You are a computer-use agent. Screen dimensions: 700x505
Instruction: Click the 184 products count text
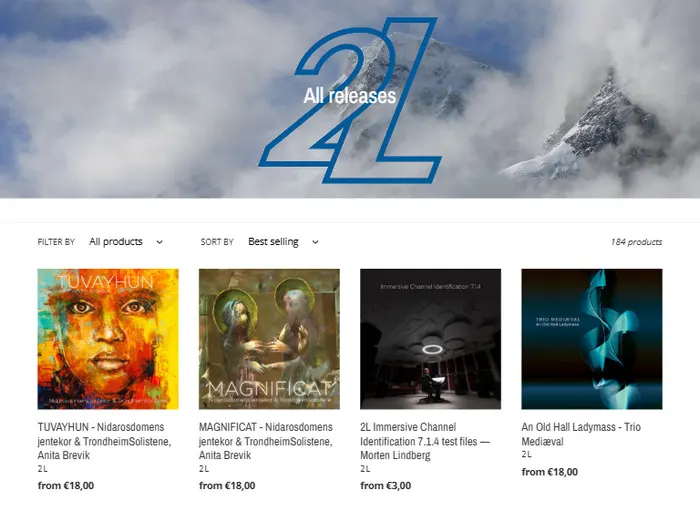point(636,242)
